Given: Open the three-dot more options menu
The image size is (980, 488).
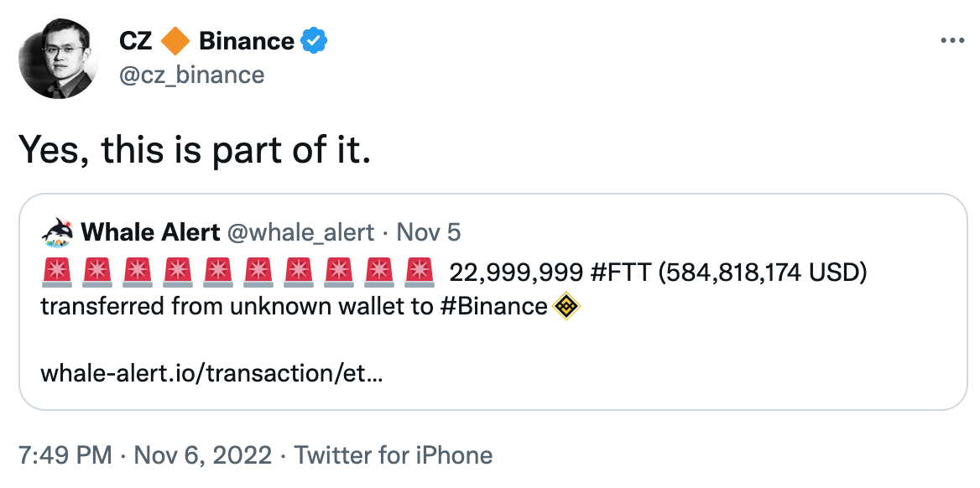Looking at the screenshot, I should click(952, 40).
